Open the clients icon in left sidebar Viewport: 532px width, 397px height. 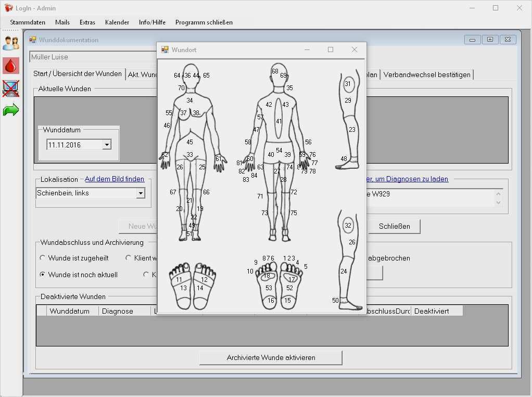pyautogui.click(x=11, y=43)
